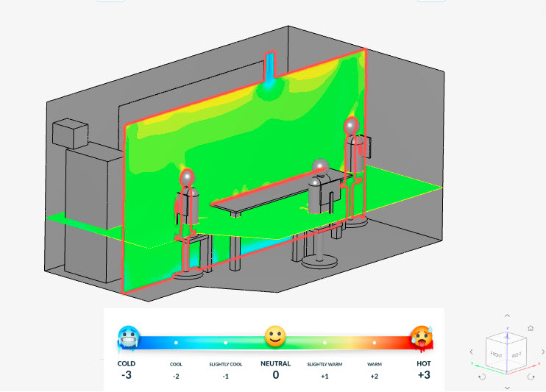Screen dimensions: 546x392
Task: Rotate view down with bottom chevron arrow
Action: point(507,387)
